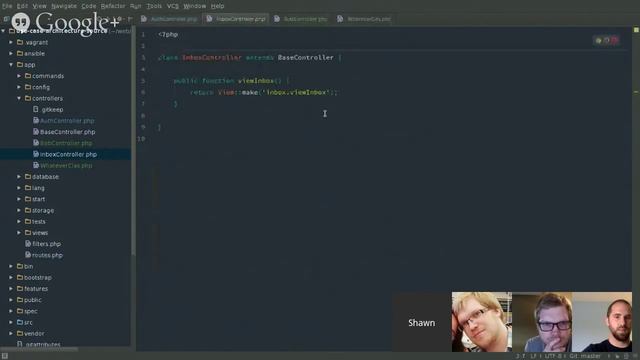640x360 pixels.
Task: Select the Shawn participant tile
Action: click(x=422, y=322)
